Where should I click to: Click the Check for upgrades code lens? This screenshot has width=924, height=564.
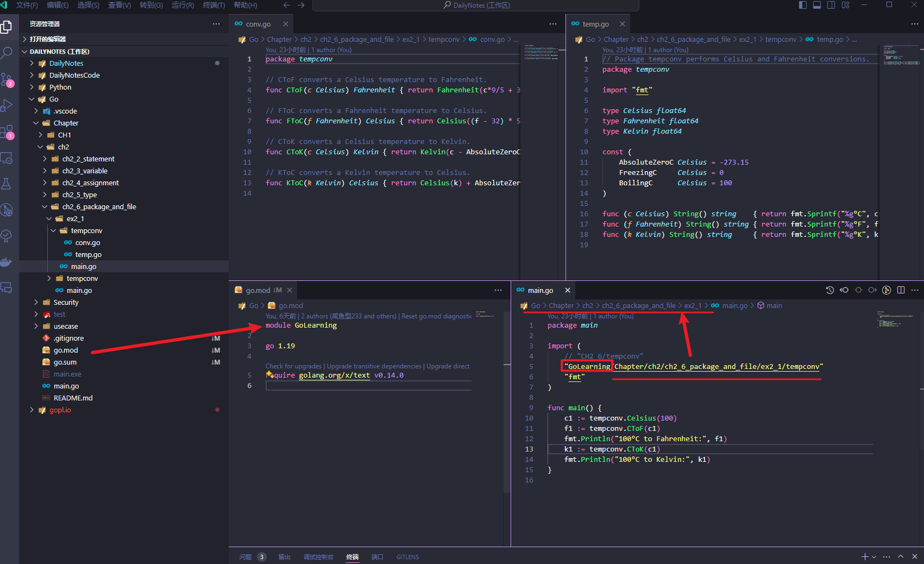point(293,366)
